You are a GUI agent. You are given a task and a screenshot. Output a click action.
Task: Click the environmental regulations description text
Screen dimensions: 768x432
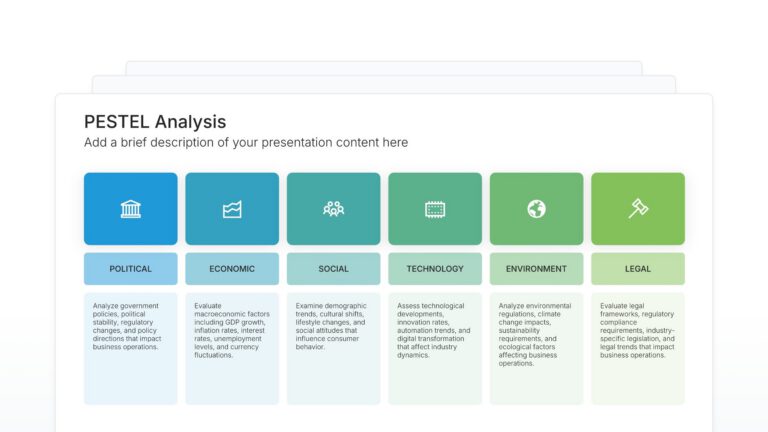coord(535,334)
